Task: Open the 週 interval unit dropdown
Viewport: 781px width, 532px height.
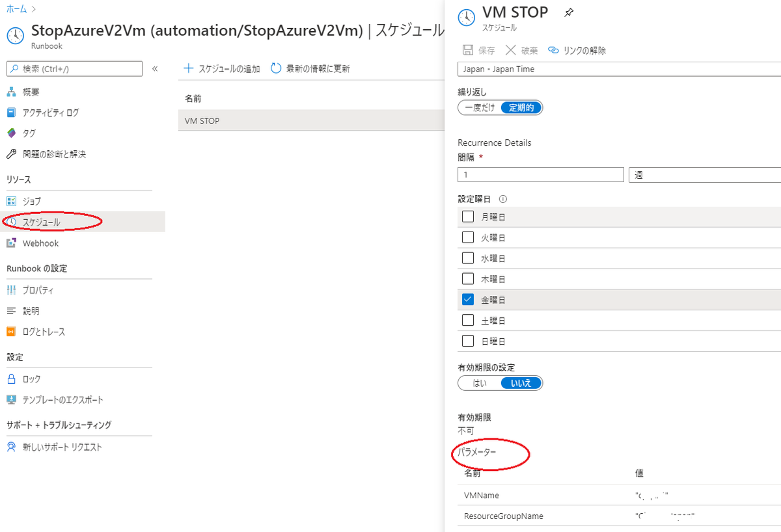Action: point(705,174)
